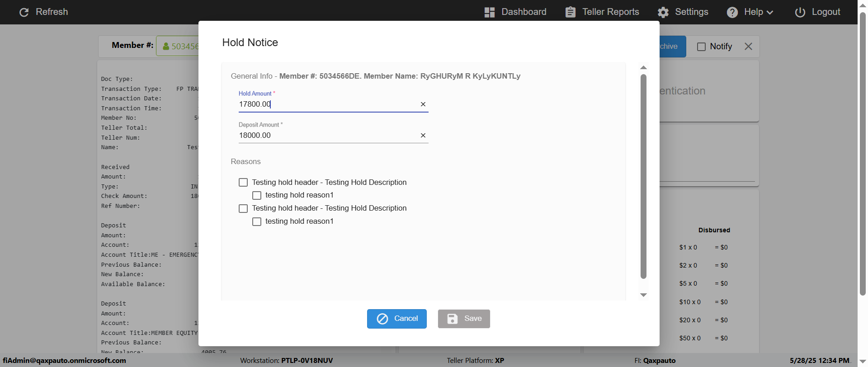Click the Teller Reports clipboard icon

[x=571, y=12]
